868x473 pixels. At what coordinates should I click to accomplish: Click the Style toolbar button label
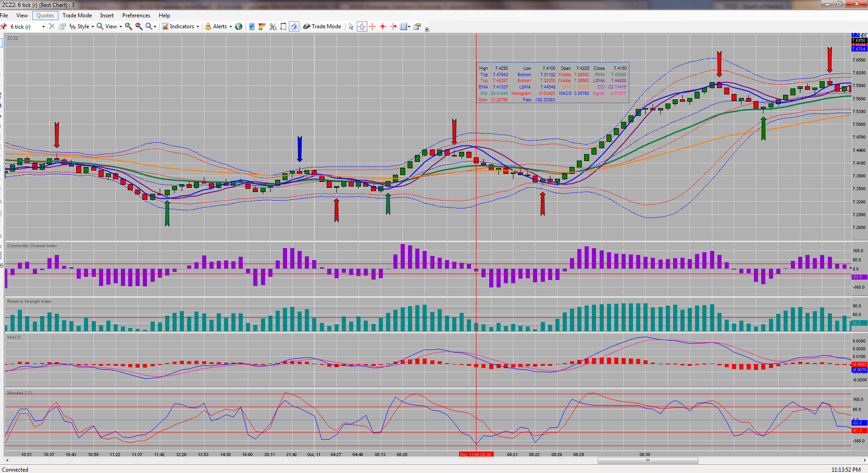coord(83,26)
